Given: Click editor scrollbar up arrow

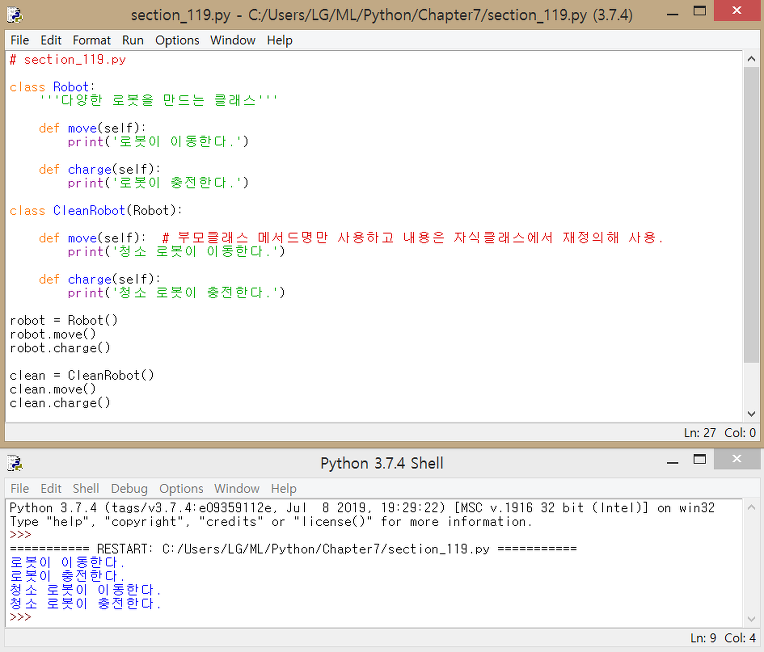Looking at the screenshot, I should pos(751,59).
